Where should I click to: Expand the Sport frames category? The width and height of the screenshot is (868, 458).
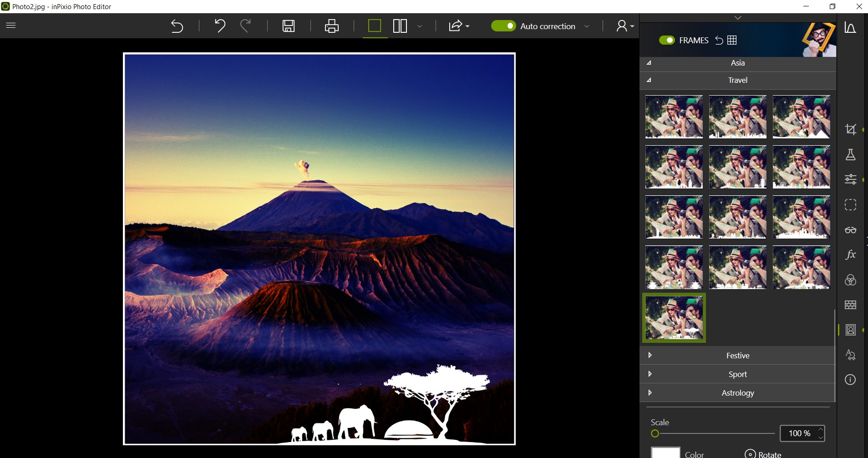click(737, 374)
